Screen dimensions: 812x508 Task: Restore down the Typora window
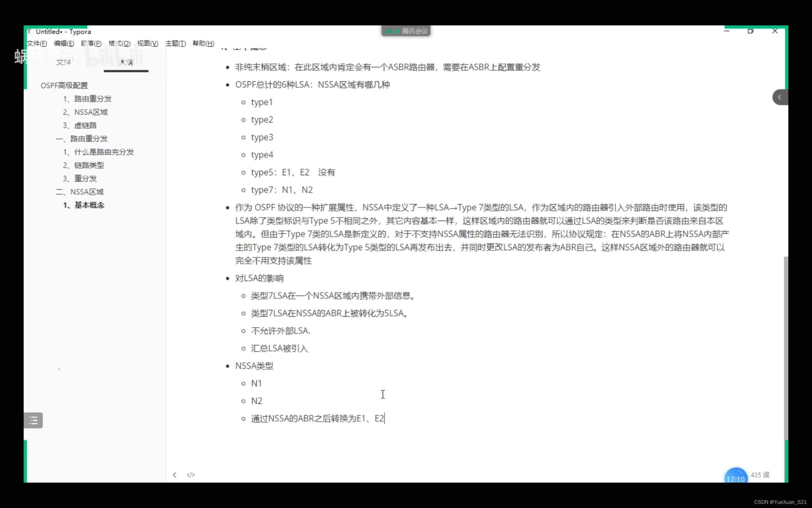point(750,31)
